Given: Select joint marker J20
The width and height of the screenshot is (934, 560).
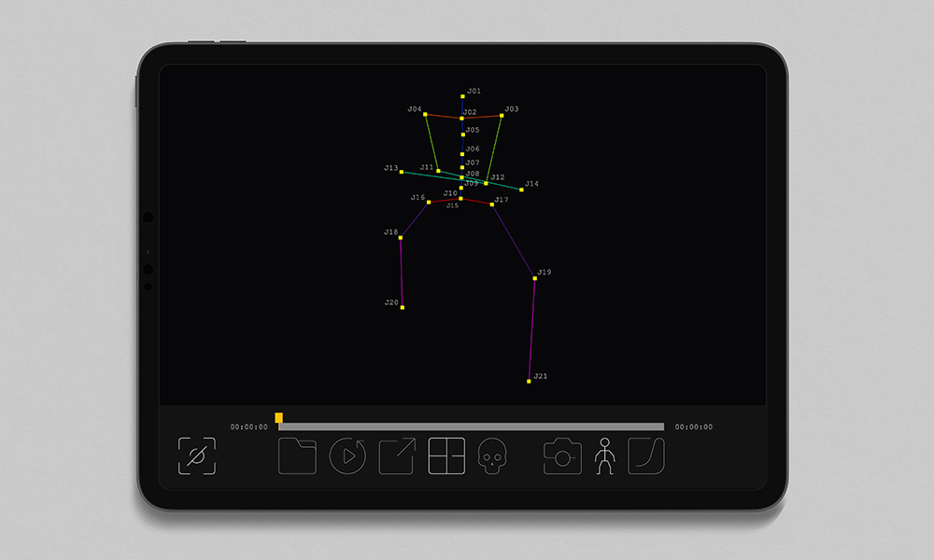Looking at the screenshot, I should point(403,308).
